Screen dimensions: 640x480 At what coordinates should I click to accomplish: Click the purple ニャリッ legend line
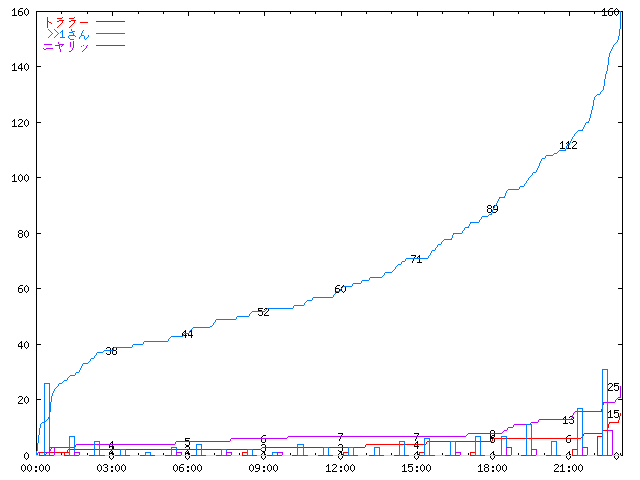[110, 47]
